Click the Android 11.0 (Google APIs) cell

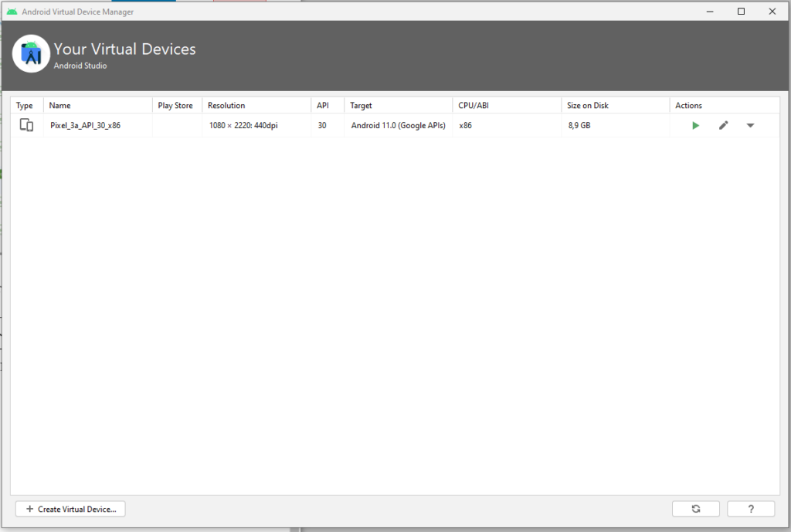(399, 126)
